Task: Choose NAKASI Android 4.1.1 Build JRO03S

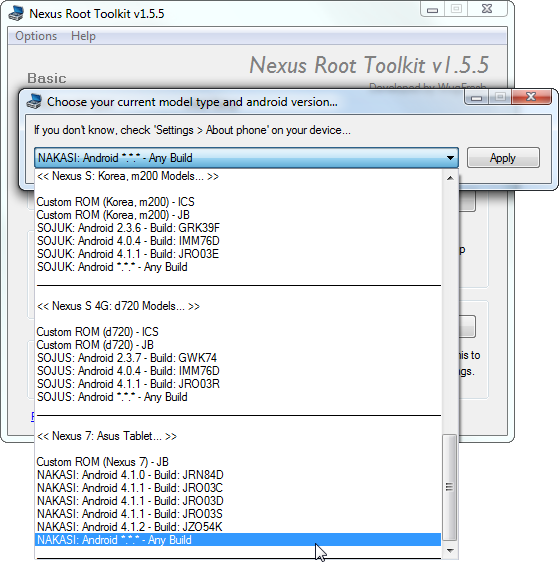Action: (x=238, y=514)
